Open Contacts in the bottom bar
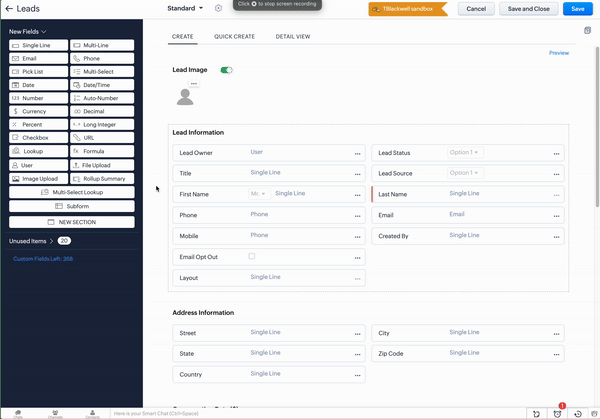 coord(93,413)
